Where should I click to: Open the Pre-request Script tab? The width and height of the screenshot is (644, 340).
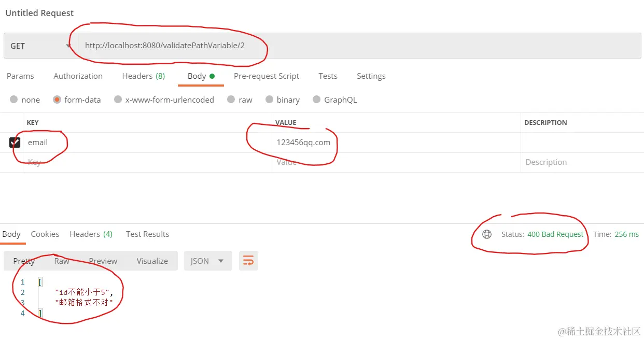click(267, 76)
